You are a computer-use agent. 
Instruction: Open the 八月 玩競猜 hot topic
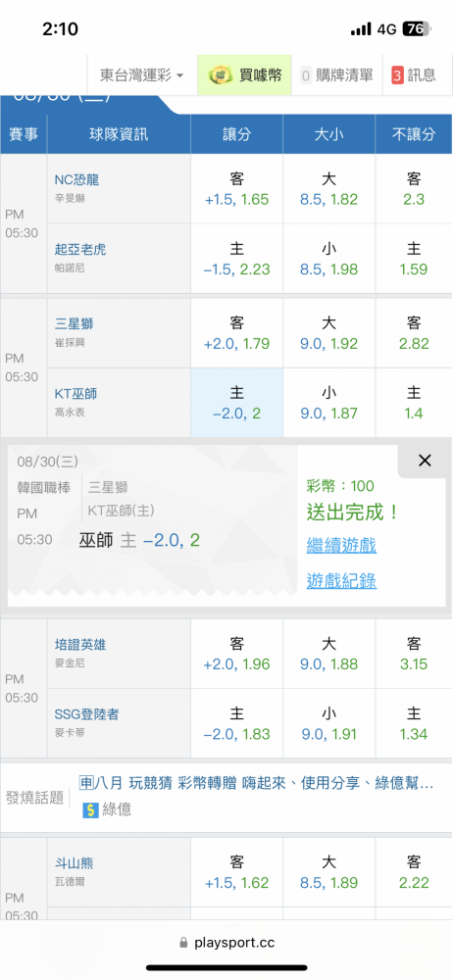click(257, 782)
